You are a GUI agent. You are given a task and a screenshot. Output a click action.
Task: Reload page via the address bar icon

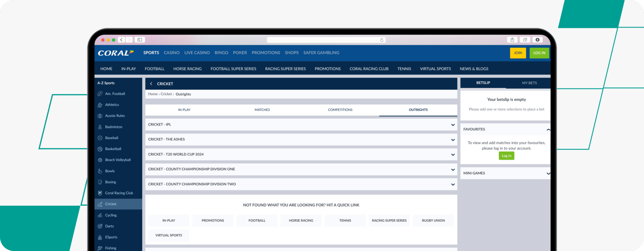(382, 40)
